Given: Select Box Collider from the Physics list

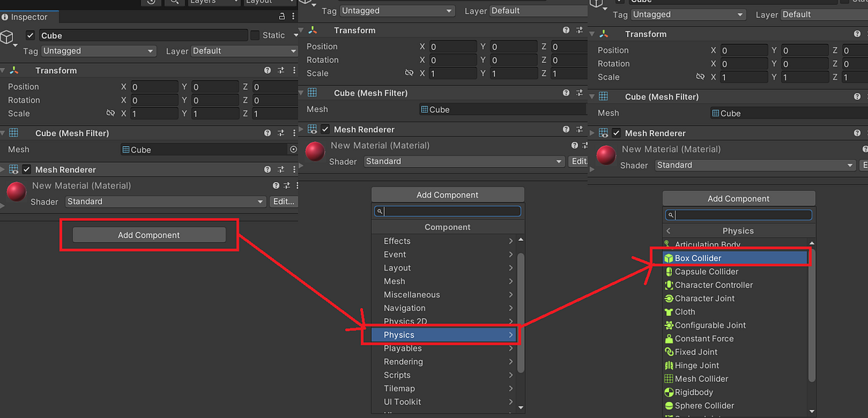Looking at the screenshot, I should coord(732,257).
